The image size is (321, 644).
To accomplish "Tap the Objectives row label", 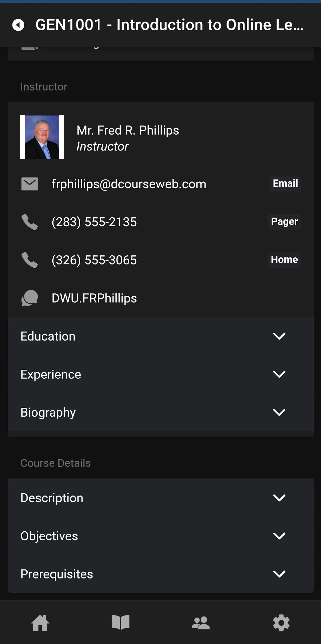I will (x=49, y=536).
